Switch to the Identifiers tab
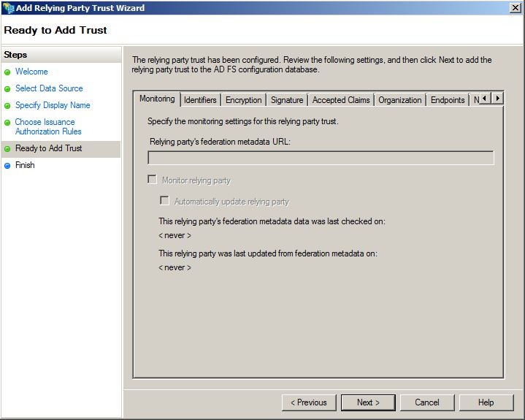The height and width of the screenshot is (420, 525). click(x=200, y=100)
